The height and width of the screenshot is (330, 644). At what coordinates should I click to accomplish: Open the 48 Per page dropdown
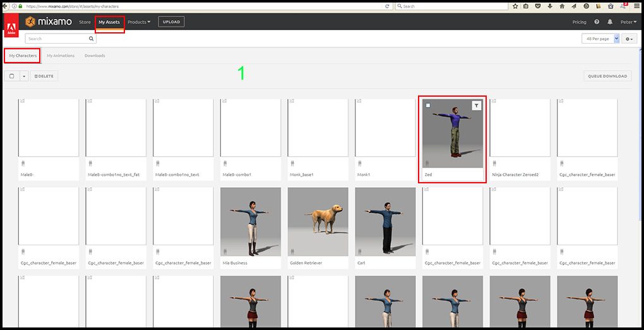pyautogui.click(x=600, y=39)
